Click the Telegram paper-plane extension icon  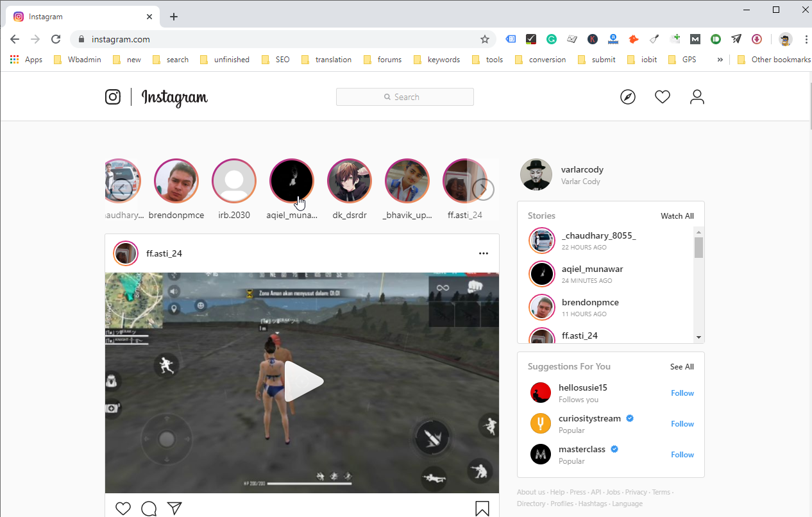pos(736,39)
